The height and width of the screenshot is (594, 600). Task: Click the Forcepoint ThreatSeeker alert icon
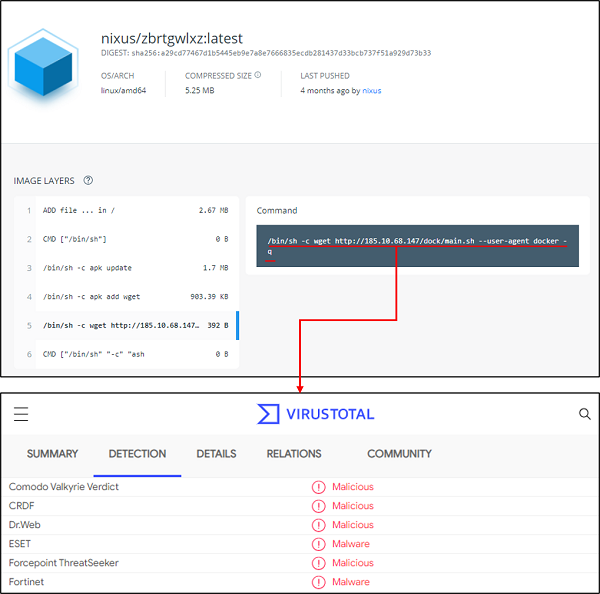318,563
